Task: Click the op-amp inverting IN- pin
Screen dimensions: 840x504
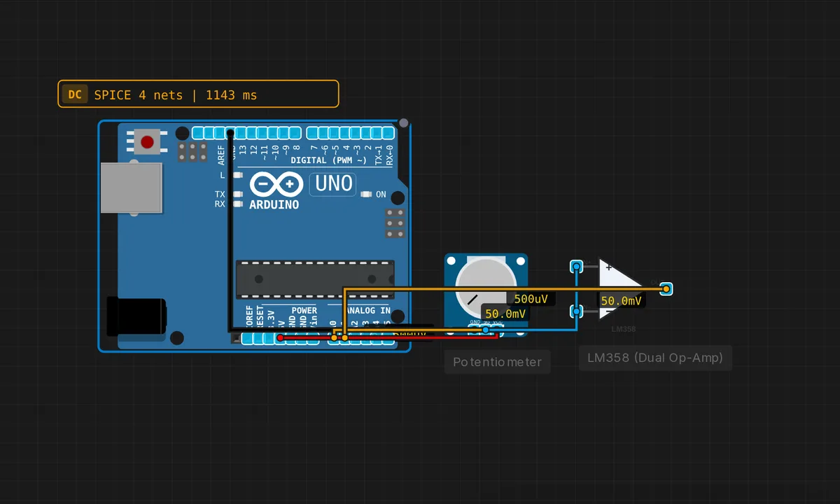Action: pos(576,311)
